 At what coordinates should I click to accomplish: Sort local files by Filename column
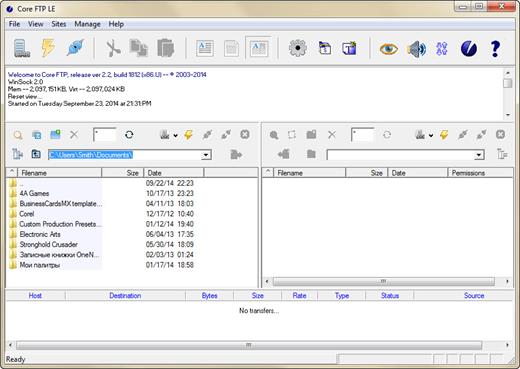tap(59, 173)
